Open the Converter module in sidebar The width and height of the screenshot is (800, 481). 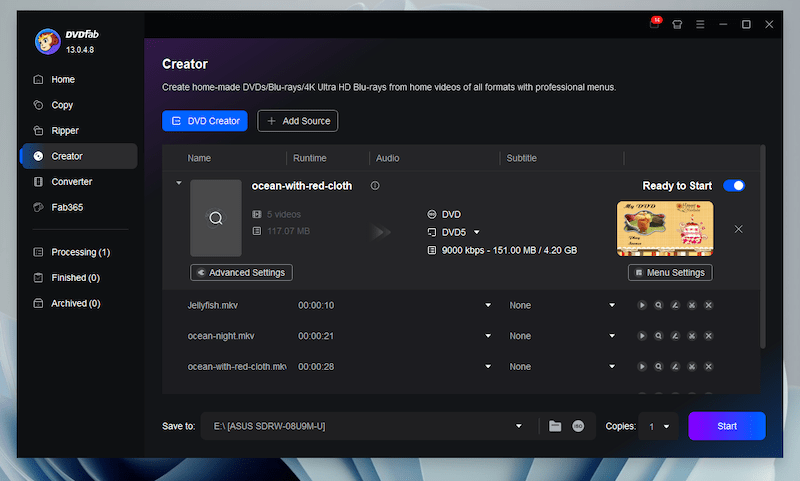click(71, 182)
